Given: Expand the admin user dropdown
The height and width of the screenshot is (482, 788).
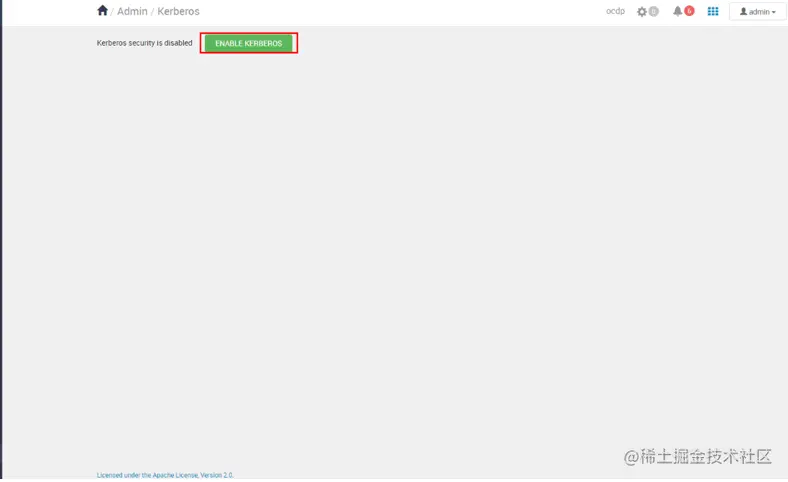Looking at the screenshot, I should [x=757, y=12].
